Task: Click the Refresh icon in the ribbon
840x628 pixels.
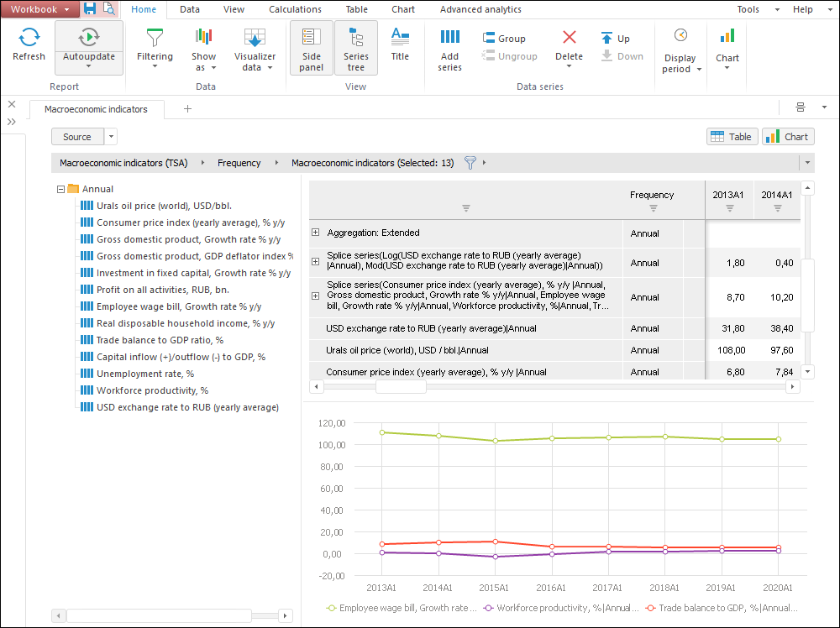Action: (29, 44)
